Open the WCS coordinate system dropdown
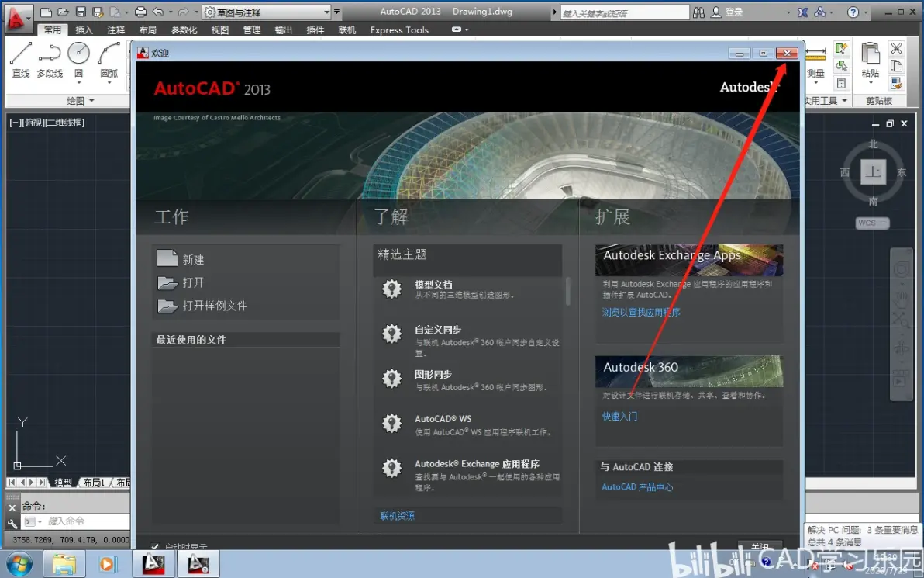 (x=872, y=223)
